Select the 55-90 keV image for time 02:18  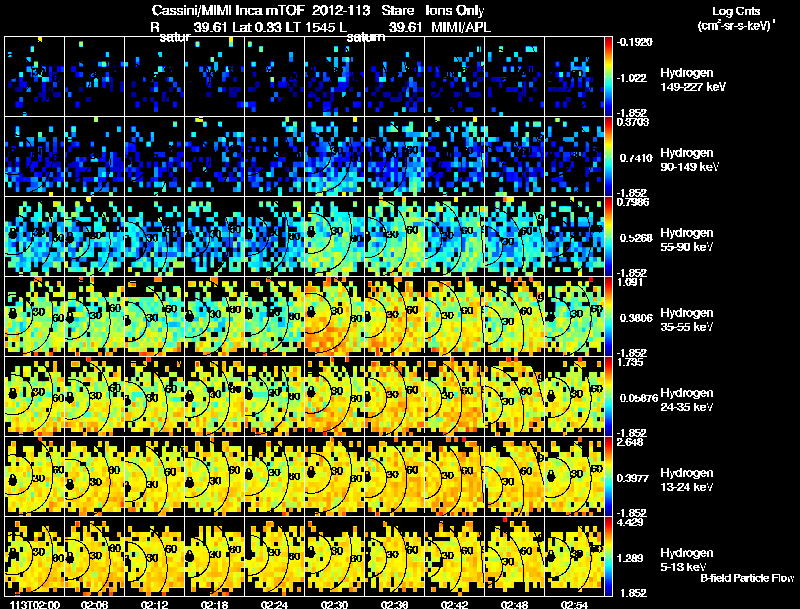click(x=214, y=237)
